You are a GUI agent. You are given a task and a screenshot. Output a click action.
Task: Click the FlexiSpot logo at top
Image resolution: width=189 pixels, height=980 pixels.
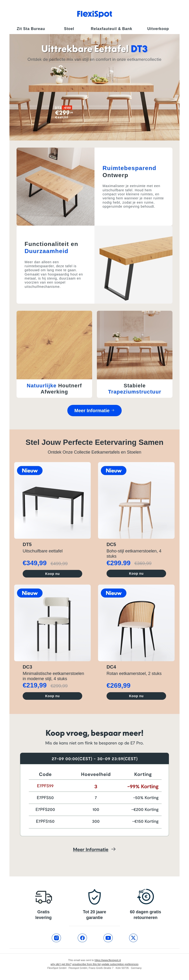(x=94, y=14)
